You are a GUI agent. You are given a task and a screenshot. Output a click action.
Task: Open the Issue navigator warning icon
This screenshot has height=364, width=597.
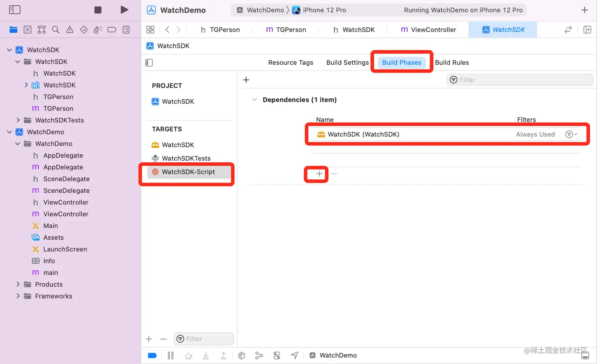pyautogui.click(x=70, y=30)
